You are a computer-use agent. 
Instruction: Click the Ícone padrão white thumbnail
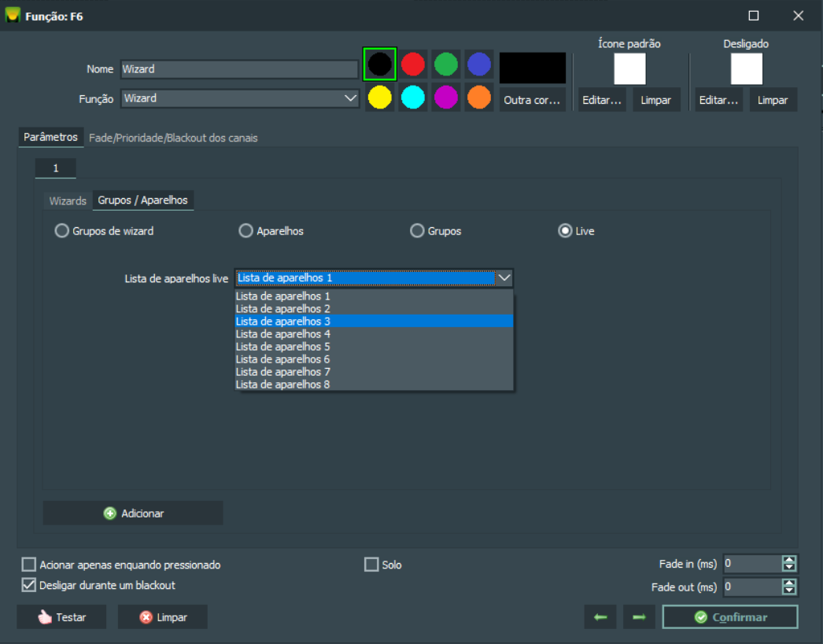(x=629, y=68)
